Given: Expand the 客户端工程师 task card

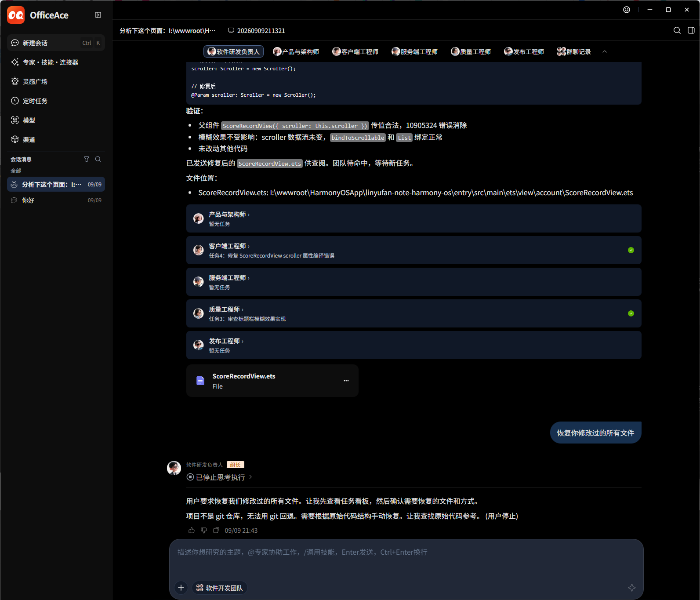Looking at the screenshot, I should [413, 250].
